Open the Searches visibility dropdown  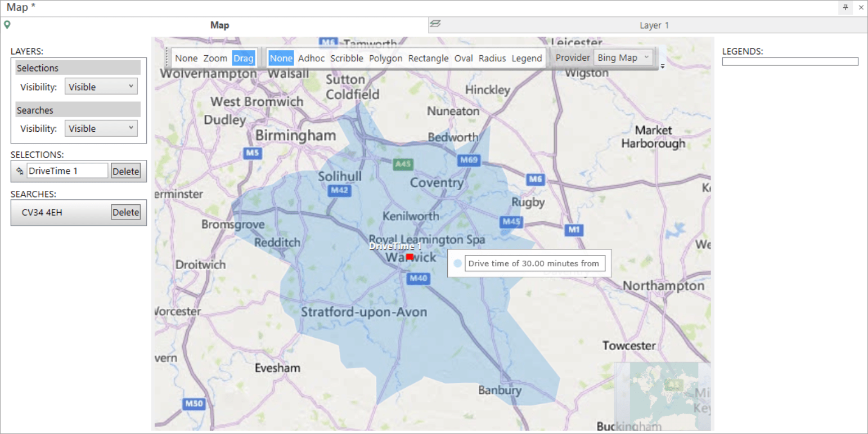pyautogui.click(x=100, y=128)
